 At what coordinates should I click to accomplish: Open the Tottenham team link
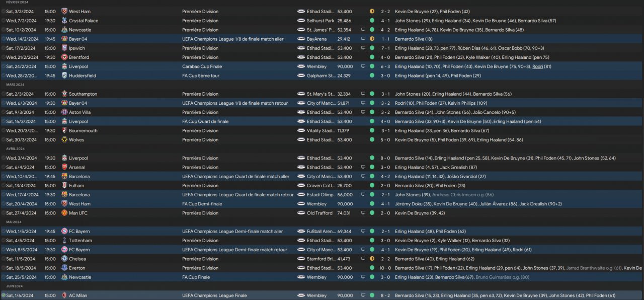coord(80,241)
